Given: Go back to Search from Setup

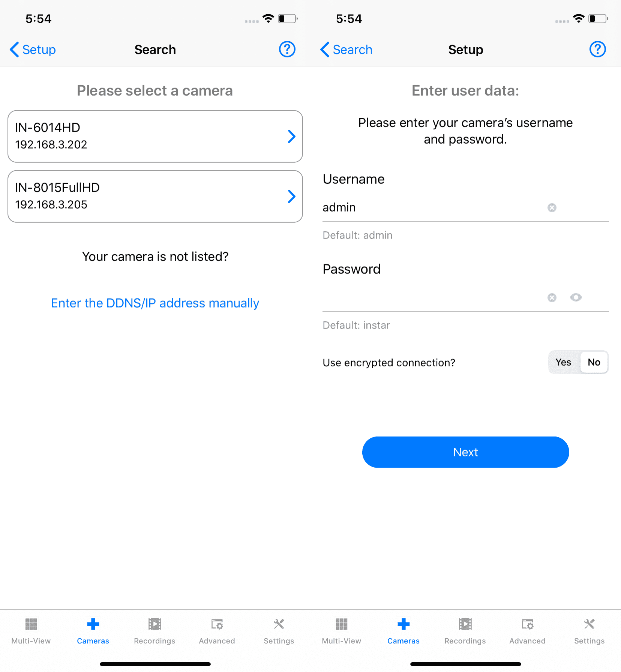Looking at the screenshot, I should tap(346, 49).
